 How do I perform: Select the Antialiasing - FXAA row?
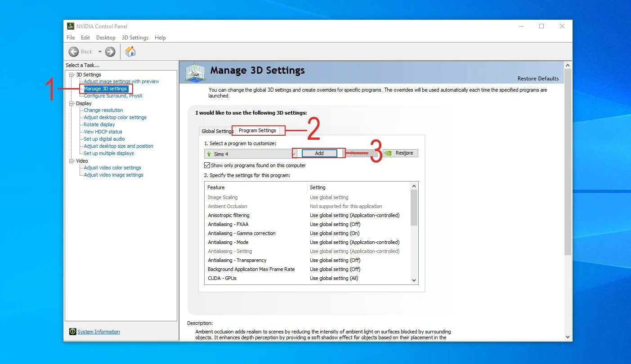coord(308,224)
